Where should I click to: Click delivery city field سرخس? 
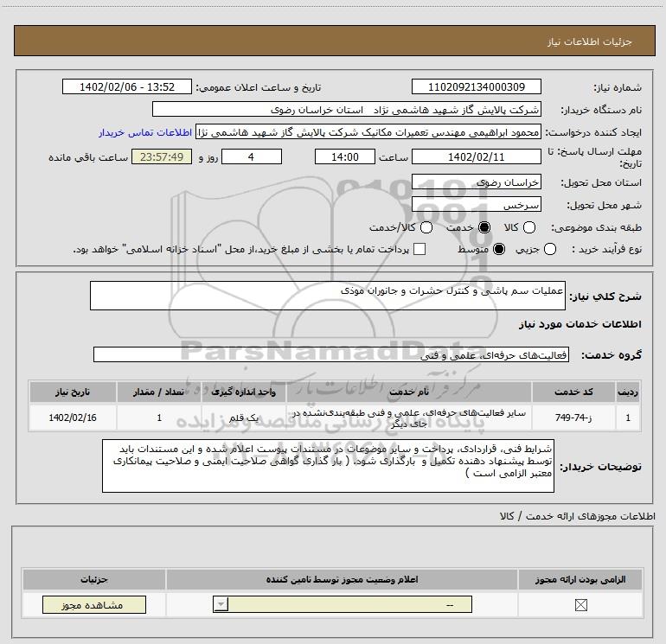476,205
